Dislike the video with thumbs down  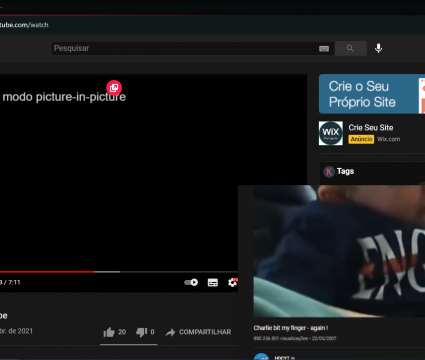click(145, 332)
